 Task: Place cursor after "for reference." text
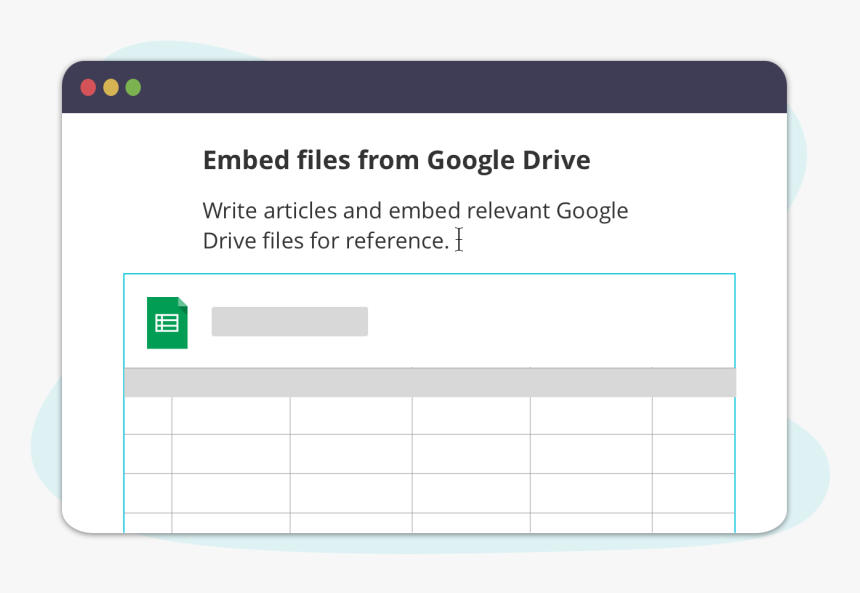pyautogui.click(x=451, y=241)
